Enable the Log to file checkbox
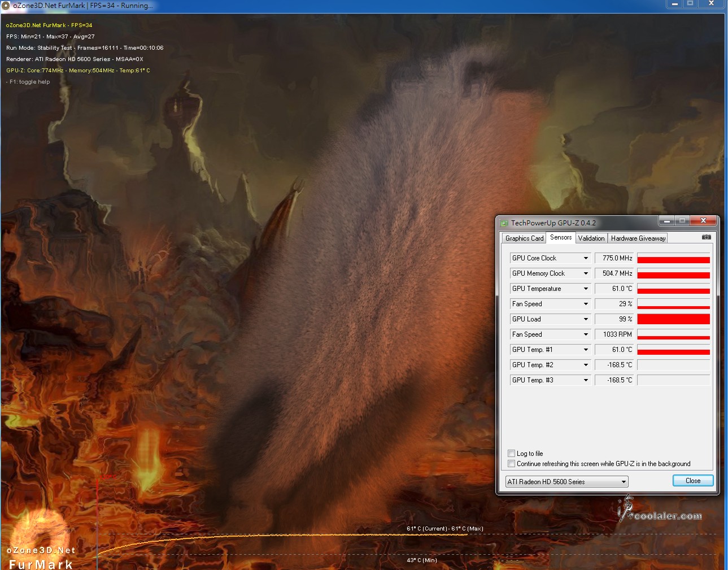The width and height of the screenshot is (728, 570). pos(511,453)
